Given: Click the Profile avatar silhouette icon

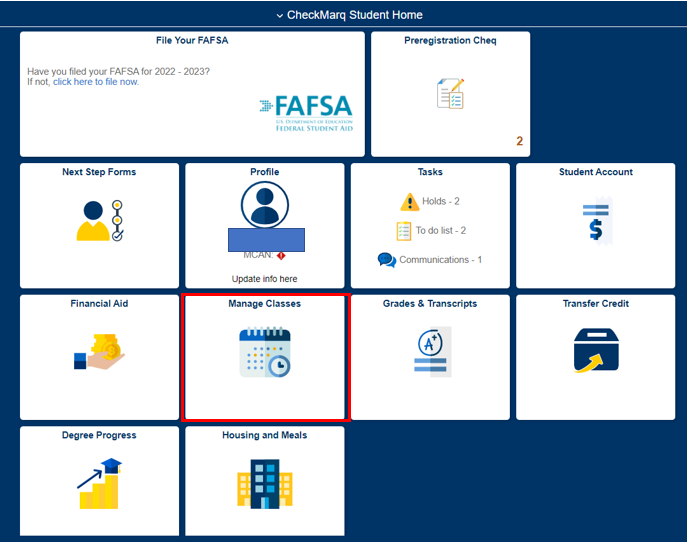Looking at the screenshot, I should coord(265,205).
